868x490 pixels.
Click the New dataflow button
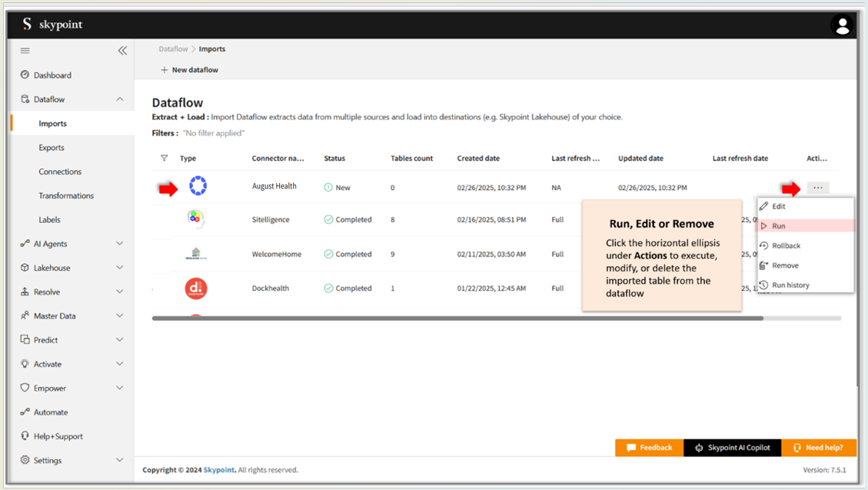[x=189, y=70]
